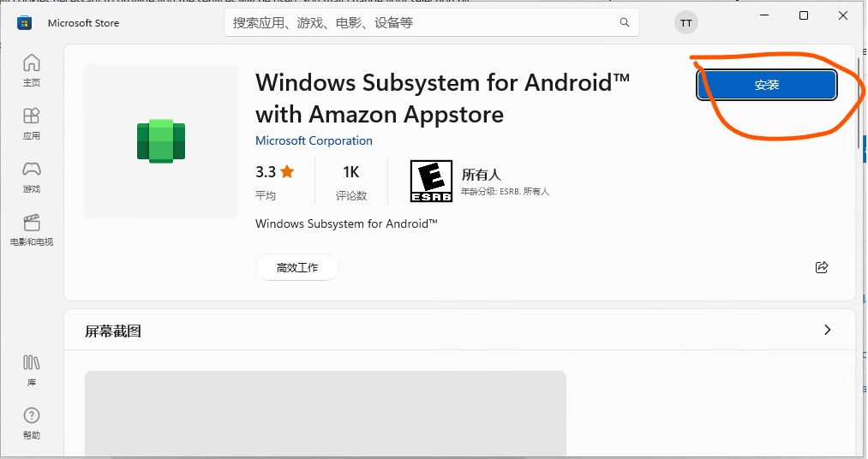Click the 3.3 average rating value
Screen dimensions: 868x459
coord(266,172)
